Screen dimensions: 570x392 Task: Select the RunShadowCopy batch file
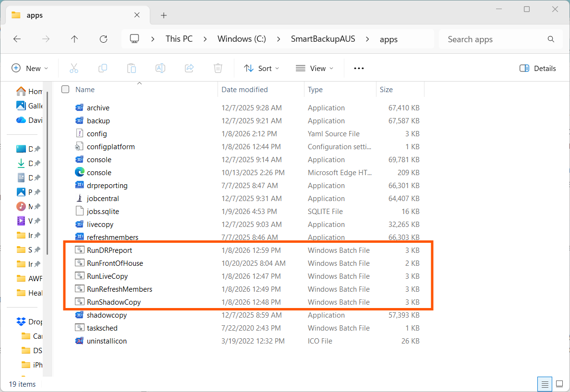(114, 302)
